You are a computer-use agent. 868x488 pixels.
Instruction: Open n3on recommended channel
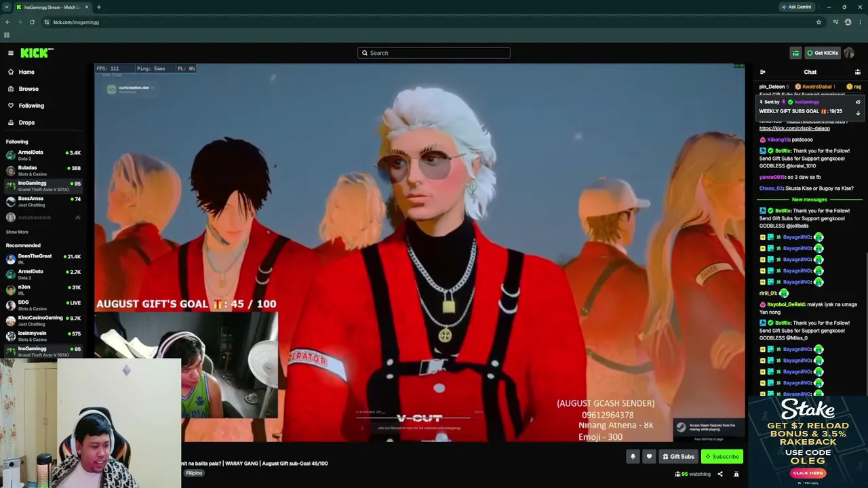(42, 289)
